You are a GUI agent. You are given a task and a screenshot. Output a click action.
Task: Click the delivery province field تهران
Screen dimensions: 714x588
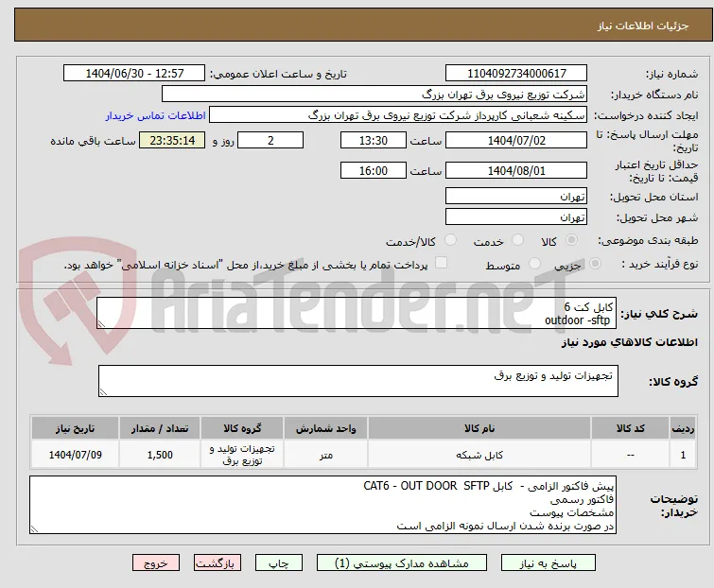tap(516, 196)
